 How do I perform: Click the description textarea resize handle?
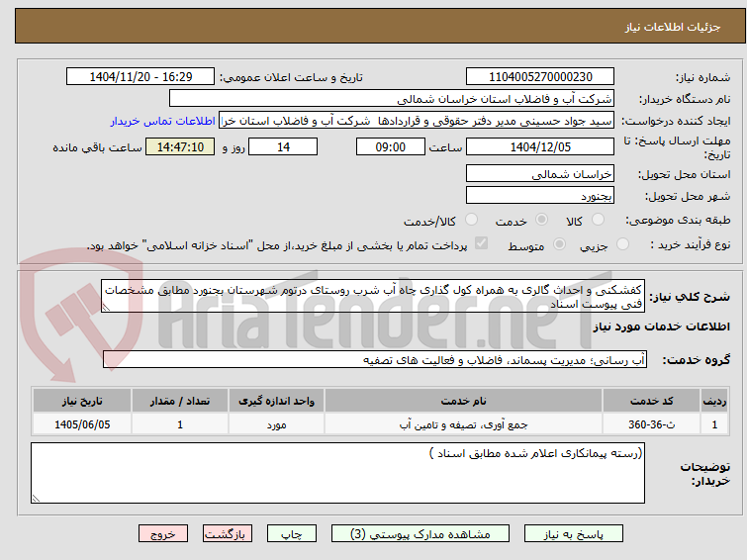(x=106, y=308)
